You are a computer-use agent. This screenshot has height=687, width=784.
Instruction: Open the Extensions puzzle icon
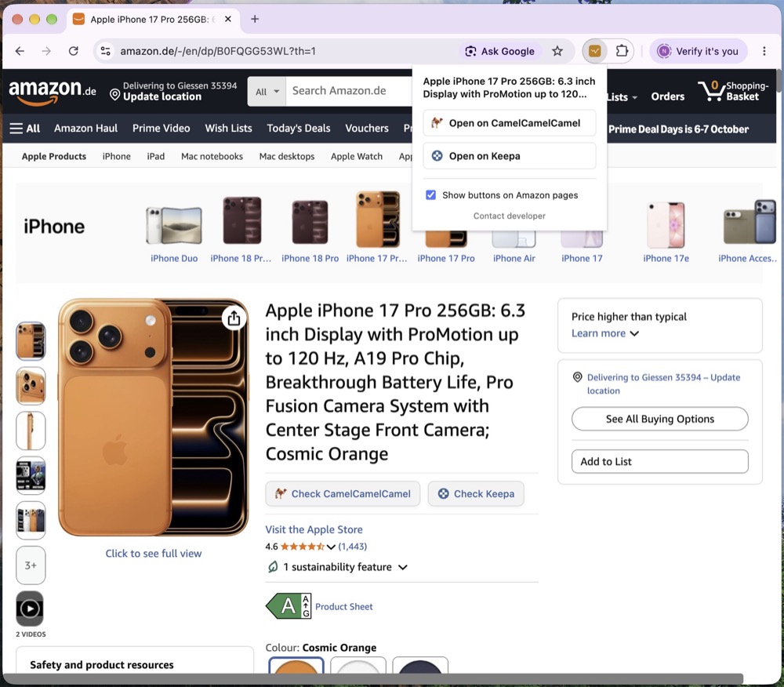622,51
